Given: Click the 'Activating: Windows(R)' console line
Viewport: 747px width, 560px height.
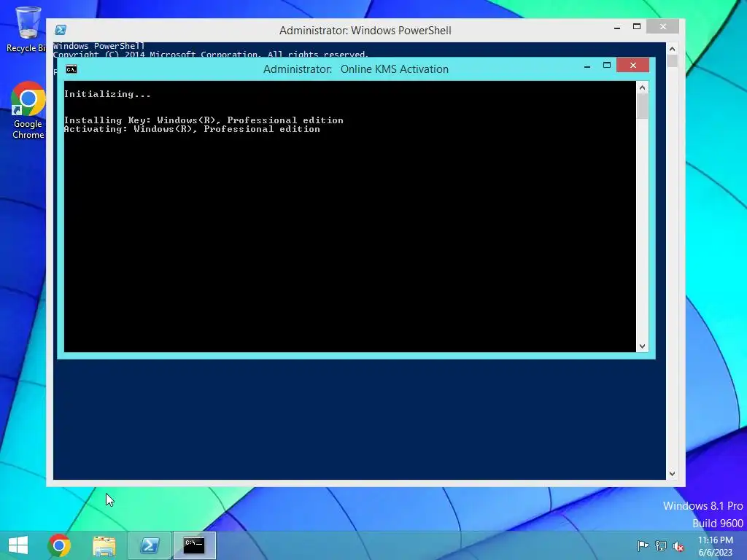Looking at the screenshot, I should [192, 129].
